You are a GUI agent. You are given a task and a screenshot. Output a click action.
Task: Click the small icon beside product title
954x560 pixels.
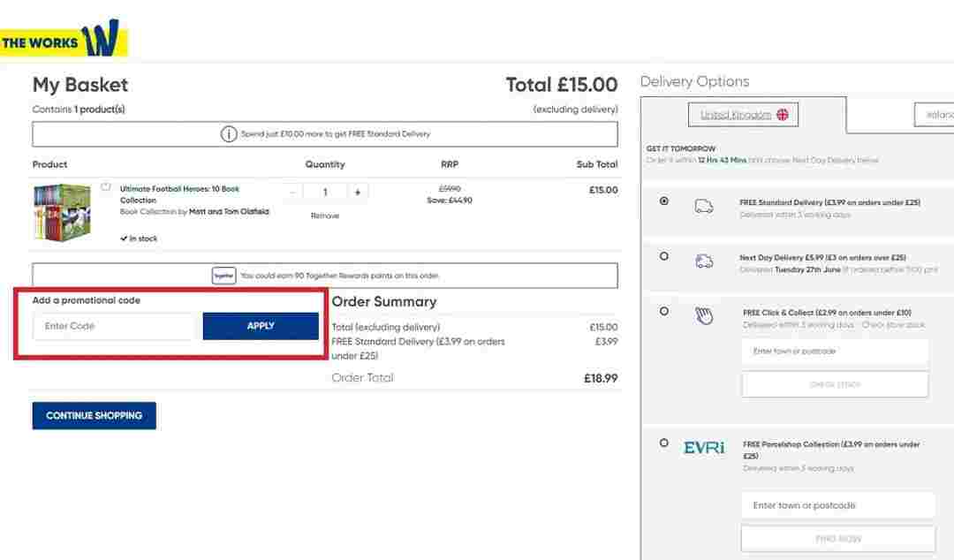tap(106, 187)
